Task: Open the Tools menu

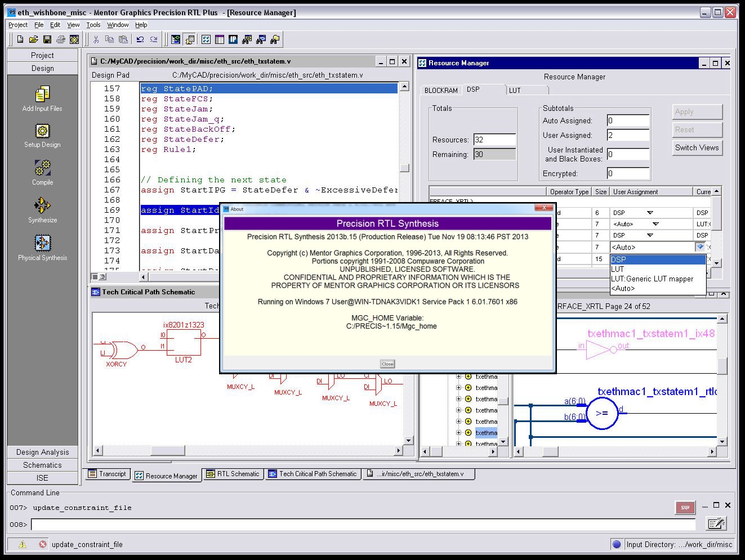Action: coord(93,25)
